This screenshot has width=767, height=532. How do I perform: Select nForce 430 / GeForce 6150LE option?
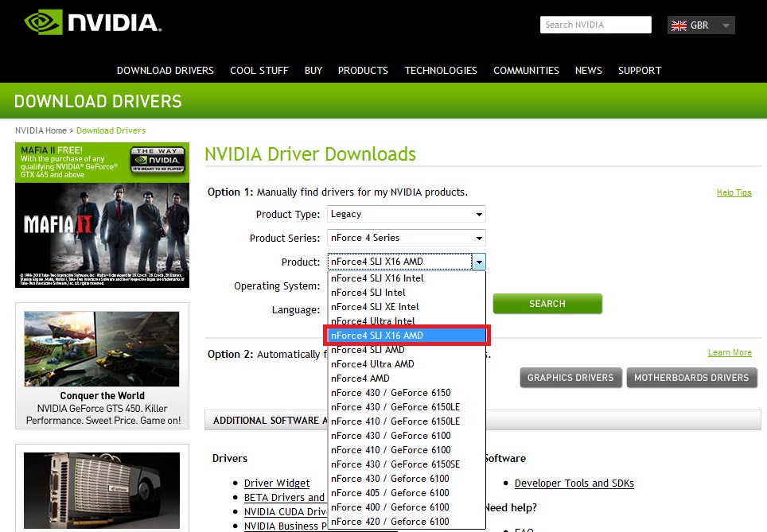point(406,407)
